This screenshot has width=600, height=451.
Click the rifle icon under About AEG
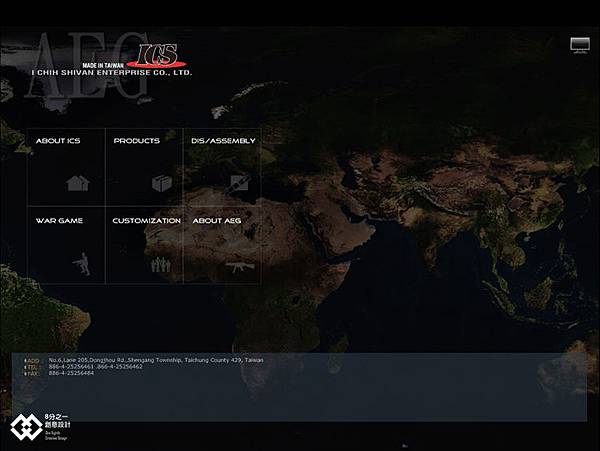point(240,267)
